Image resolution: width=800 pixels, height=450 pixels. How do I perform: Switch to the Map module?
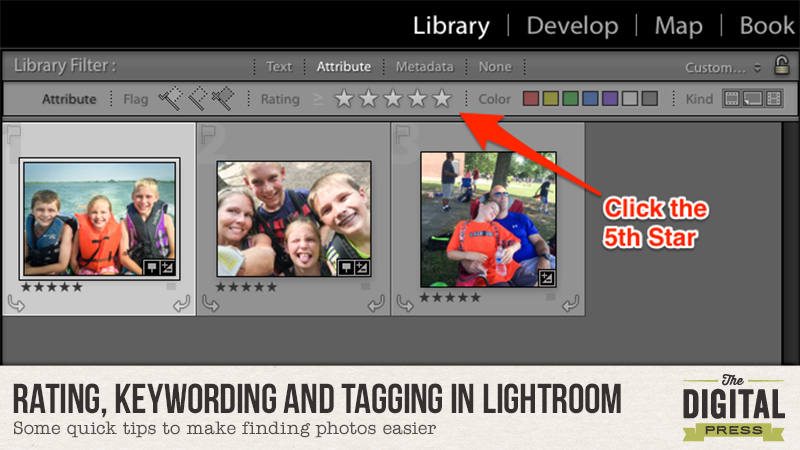pos(679,26)
